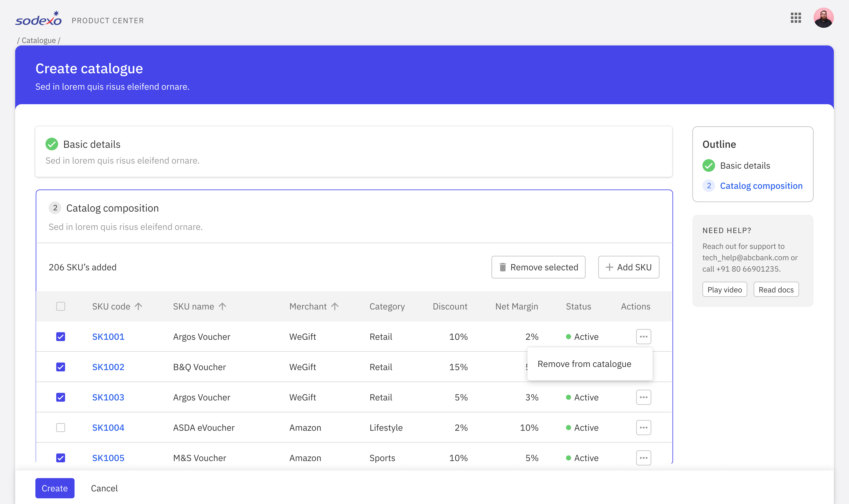Toggle the select-all header checkbox

tap(60, 306)
